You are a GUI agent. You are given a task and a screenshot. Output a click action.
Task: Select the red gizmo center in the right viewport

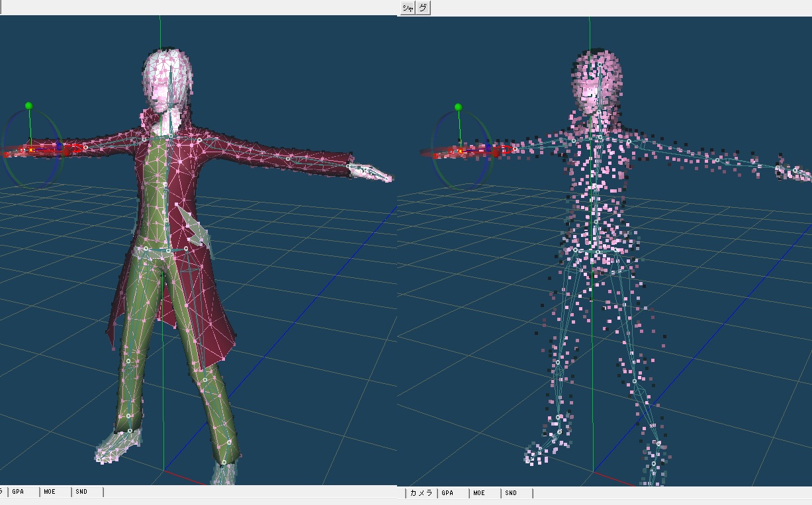coord(460,152)
